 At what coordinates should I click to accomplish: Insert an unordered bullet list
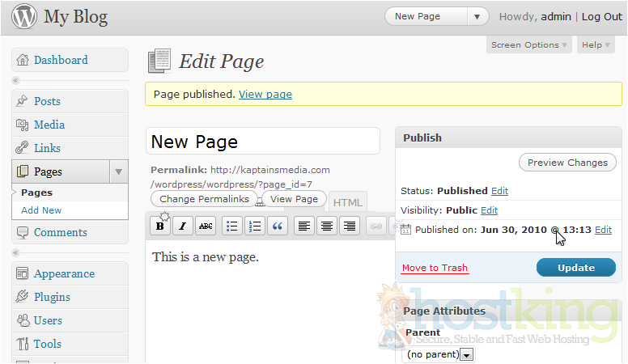(x=232, y=226)
